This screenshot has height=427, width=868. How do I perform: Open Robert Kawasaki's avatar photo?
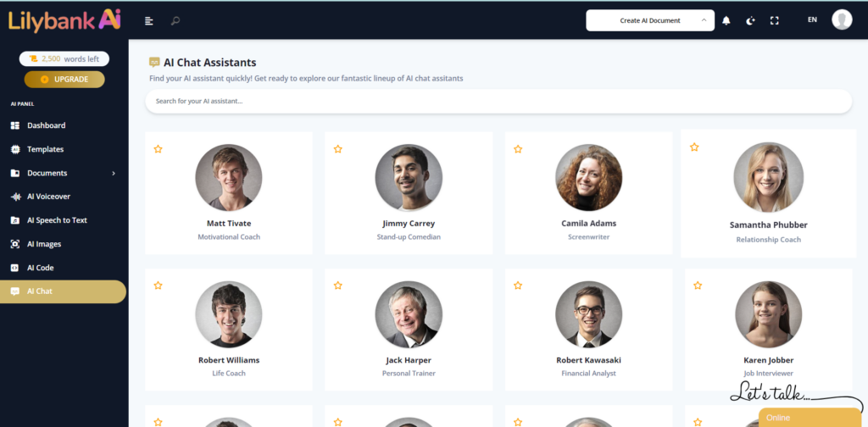click(588, 314)
